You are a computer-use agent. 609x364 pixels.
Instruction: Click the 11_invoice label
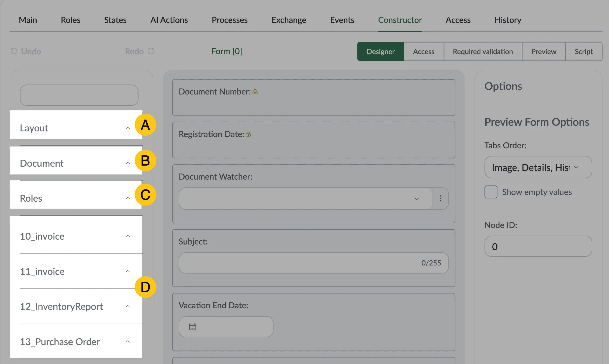point(42,271)
